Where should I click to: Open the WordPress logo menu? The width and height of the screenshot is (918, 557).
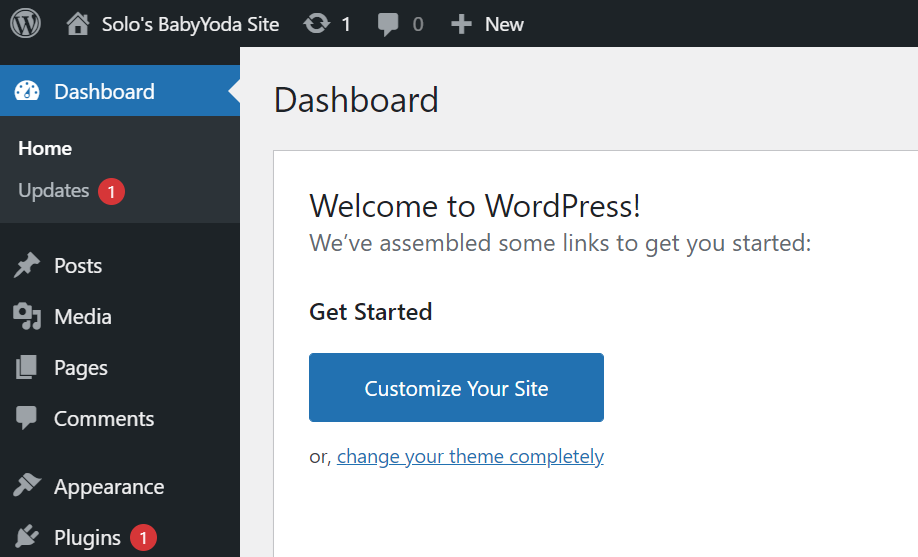25,23
